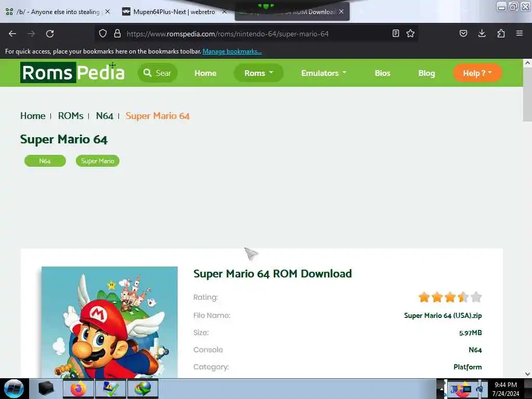Open the Internet Download Manager taskbar icon

coord(142,389)
